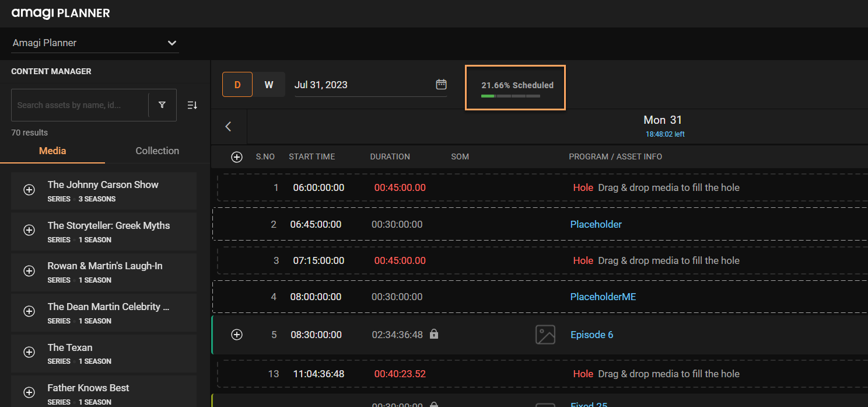Click start time 08:30:00:00
The height and width of the screenshot is (407, 868).
[x=316, y=335]
